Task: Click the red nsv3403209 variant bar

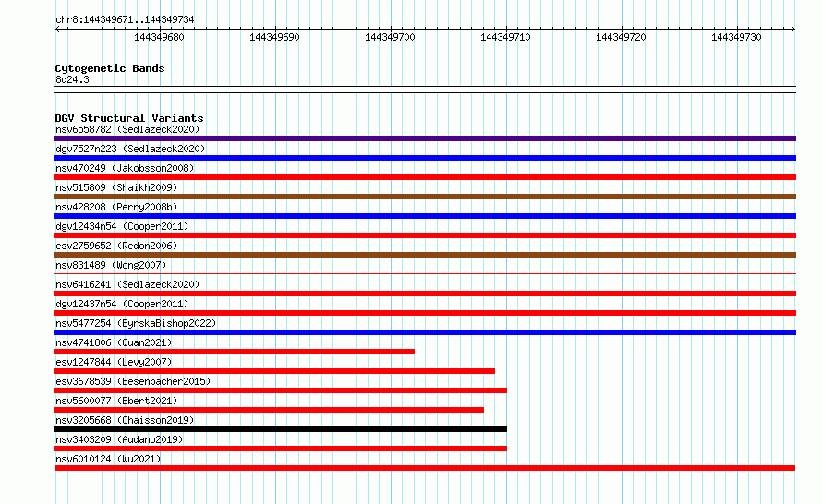Action: tap(281, 449)
